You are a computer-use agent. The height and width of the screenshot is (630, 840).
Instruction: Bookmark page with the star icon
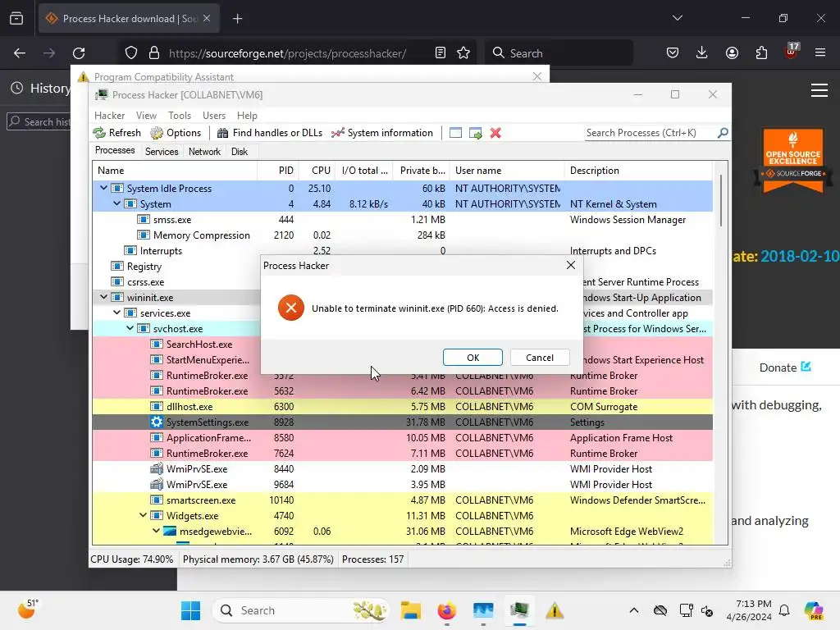[x=463, y=53]
